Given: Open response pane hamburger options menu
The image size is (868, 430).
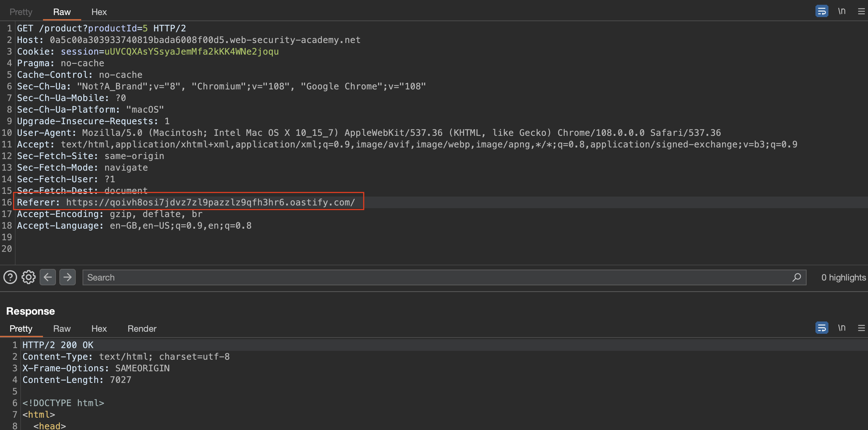Looking at the screenshot, I should coord(861,328).
